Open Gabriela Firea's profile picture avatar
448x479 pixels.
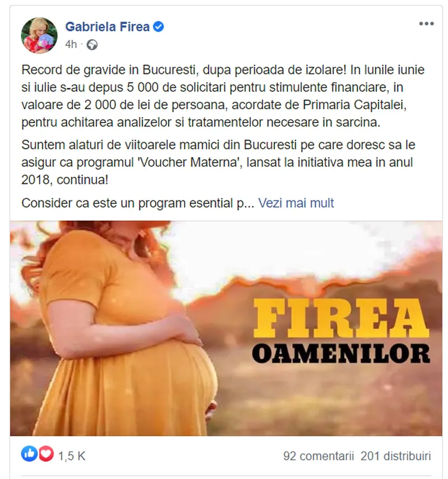(x=39, y=35)
